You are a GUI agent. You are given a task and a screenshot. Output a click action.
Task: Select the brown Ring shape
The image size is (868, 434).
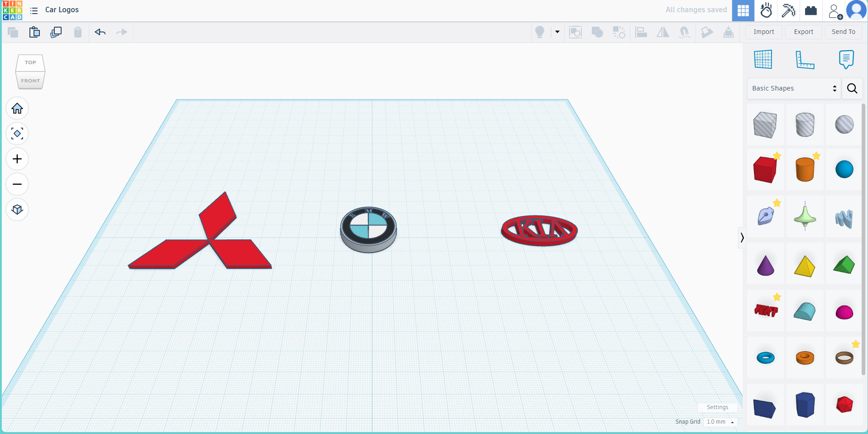(844, 358)
